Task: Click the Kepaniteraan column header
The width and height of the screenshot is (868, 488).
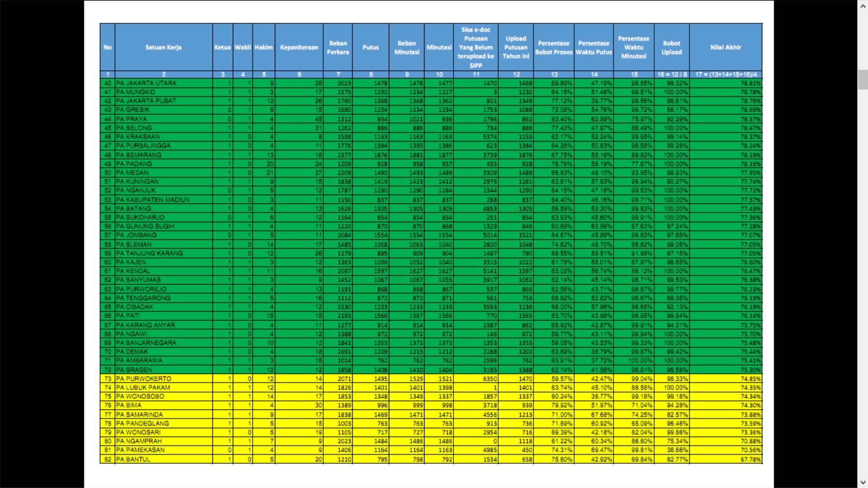Action: pyautogui.click(x=299, y=47)
